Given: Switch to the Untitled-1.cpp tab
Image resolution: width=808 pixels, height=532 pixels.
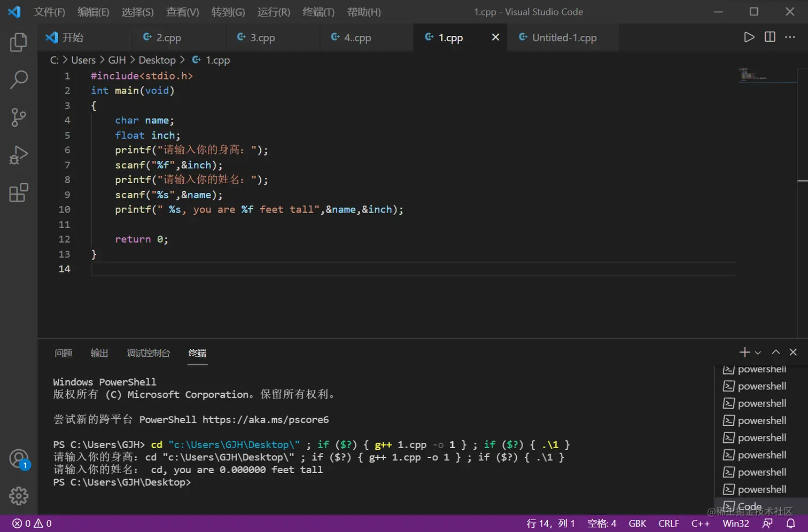Looking at the screenshot, I should pos(563,37).
